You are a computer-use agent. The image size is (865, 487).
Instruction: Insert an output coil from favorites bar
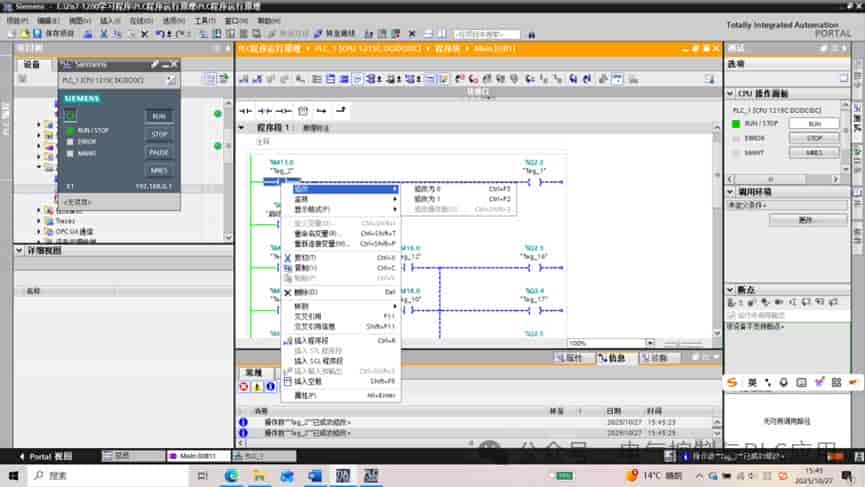point(284,111)
